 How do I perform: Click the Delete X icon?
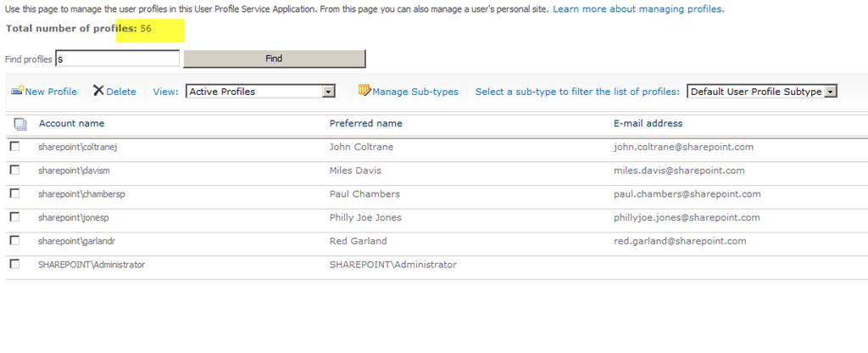click(98, 90)
